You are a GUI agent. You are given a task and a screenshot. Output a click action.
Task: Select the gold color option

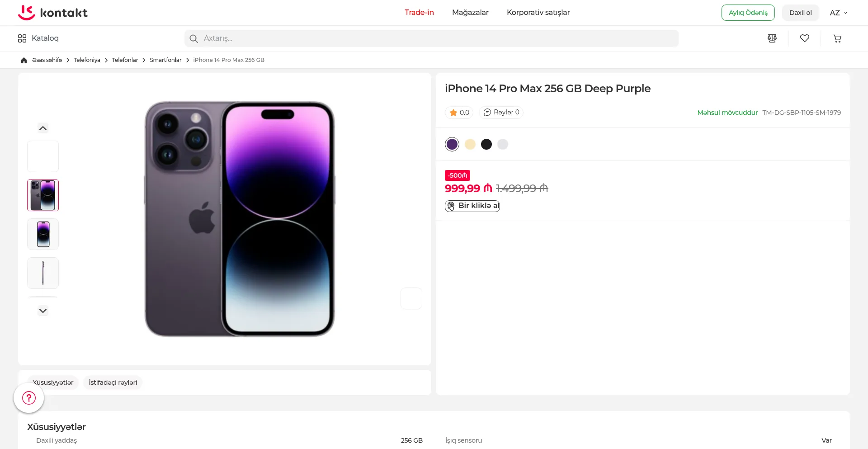[470, 144]
